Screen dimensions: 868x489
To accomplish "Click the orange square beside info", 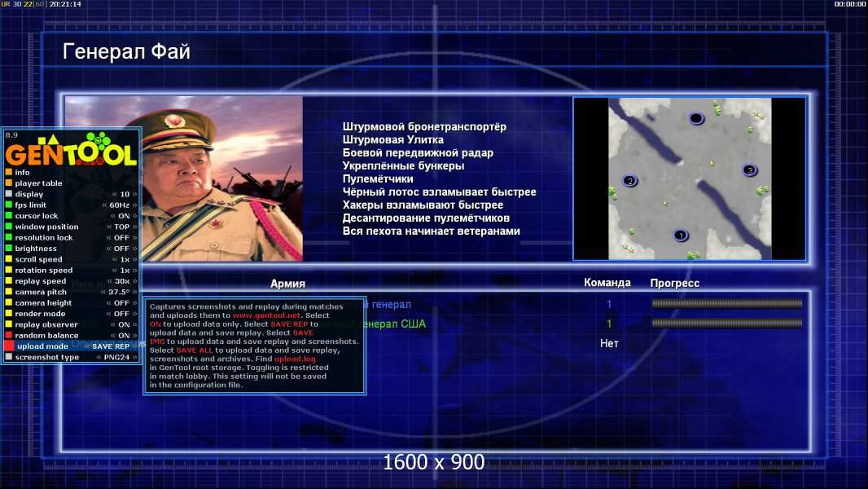I will [8, 172].
